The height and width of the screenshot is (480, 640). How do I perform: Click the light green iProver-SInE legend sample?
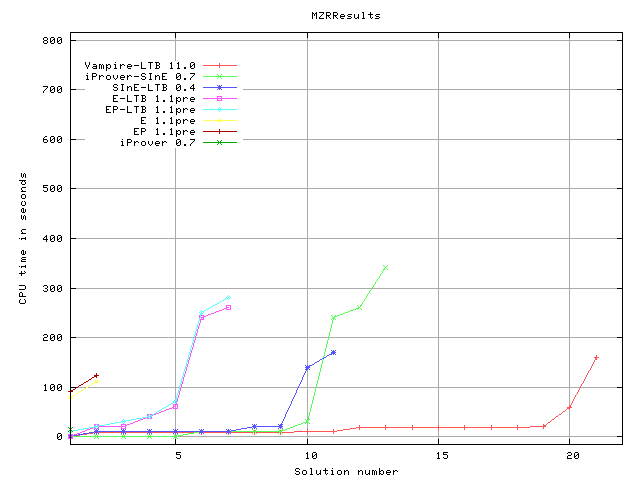(220, 76)
